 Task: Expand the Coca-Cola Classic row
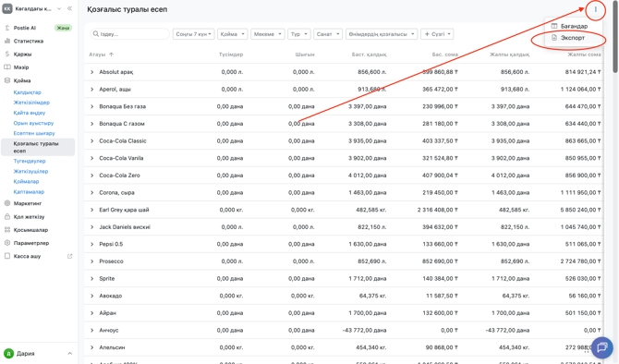pos(92,141)
